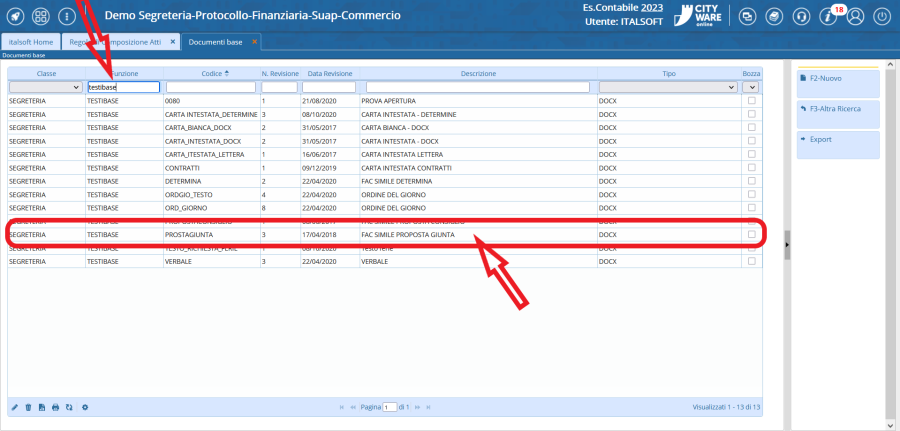This screenshot has height=431, width=900.
Task: Click the Descrizione filter input field
Action: [x=479, y=87]
